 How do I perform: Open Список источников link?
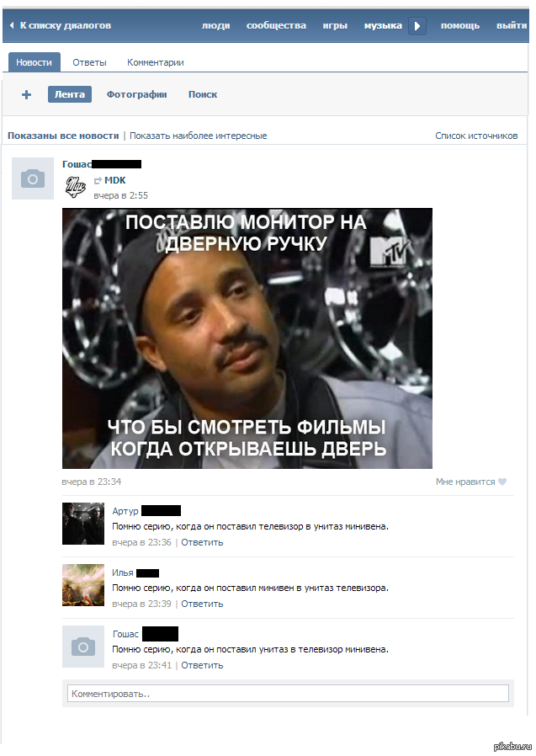pos(476,136)
